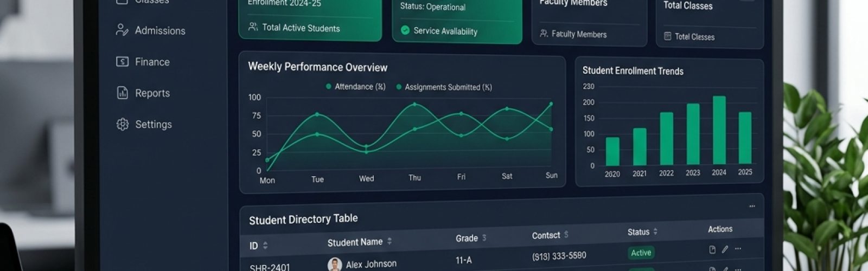
Task: Click the Reports document chart icon
Action: click(122, 93)
